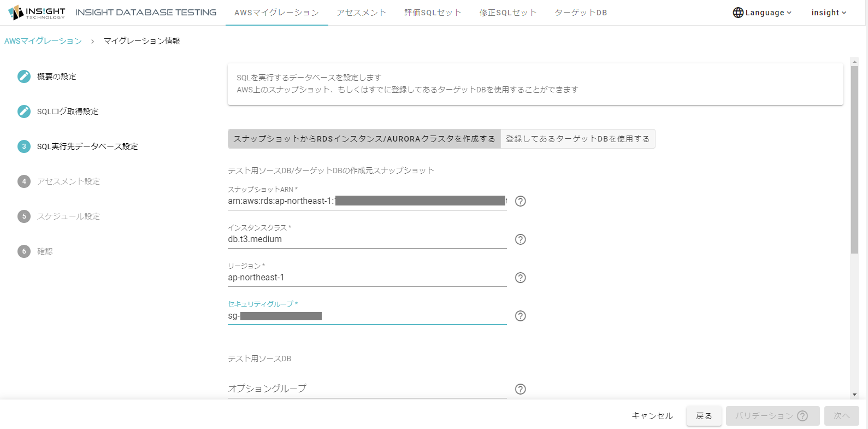Screen dimensions: 868x429
Task: Select SQL実行先データベース設定 step label
Action: tap(87, 146)
